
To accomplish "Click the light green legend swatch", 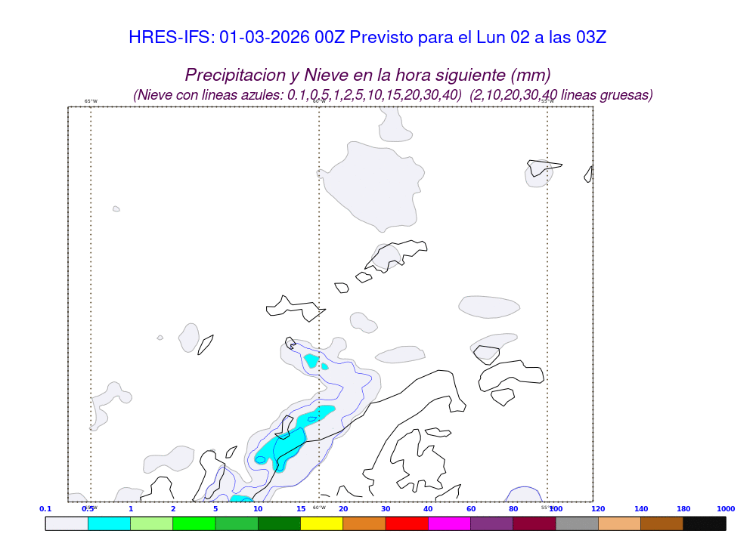I will pyautogui.click(x=151, y=523).
